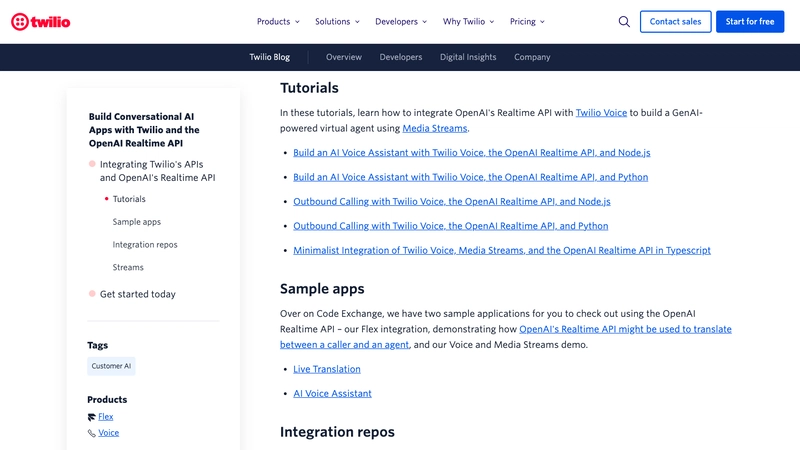Open the Pricing dropdown
Image resolution: width=800 pixels, height=450 pixels.
tap(527, 21)
